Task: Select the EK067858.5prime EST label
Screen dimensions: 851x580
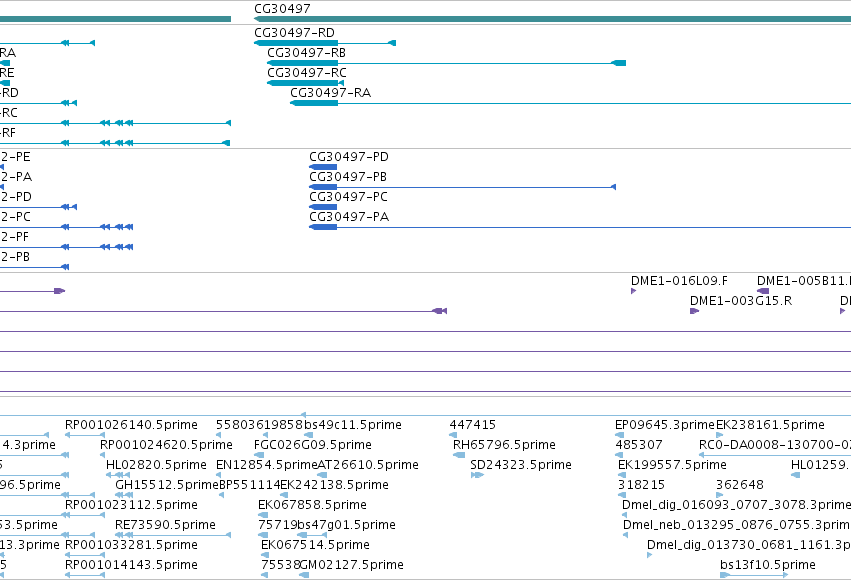Action: point(313,505)
